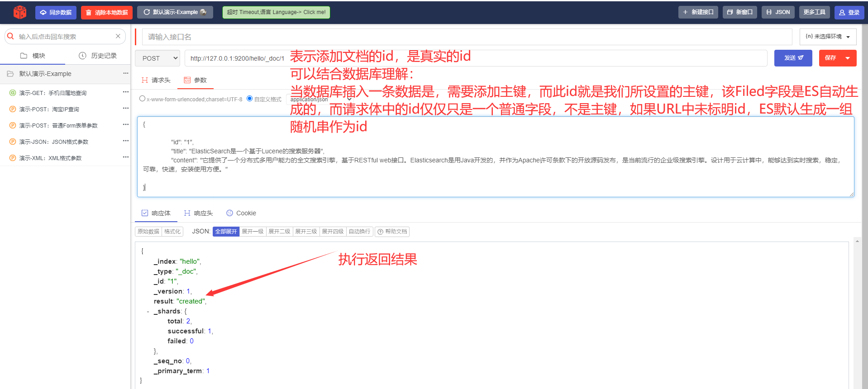Image resolution: width=868 pixels, height=389 pixels.
Task: Switch to 请求头 request headers tab
Action: point(156,80)
